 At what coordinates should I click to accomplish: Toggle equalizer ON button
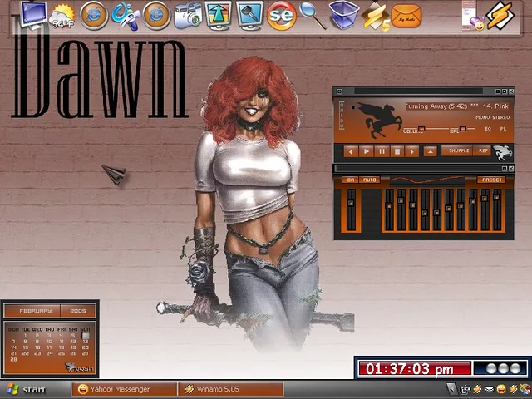pos(350,180)
